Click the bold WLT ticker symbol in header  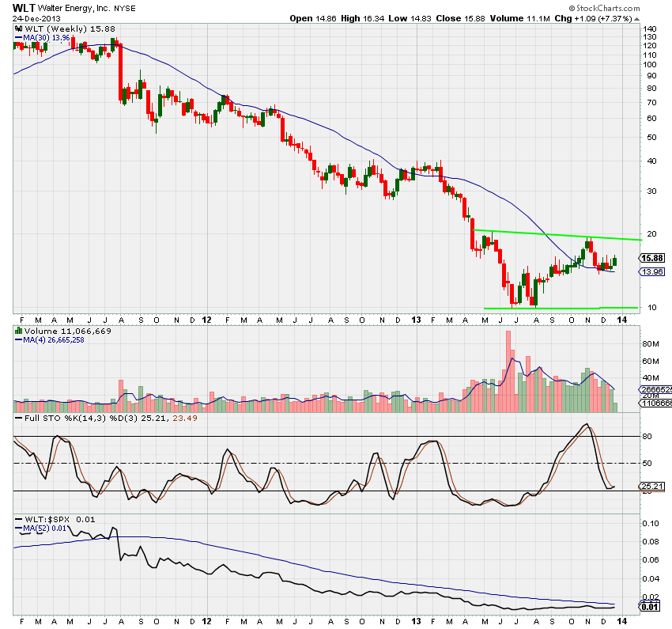24,8
